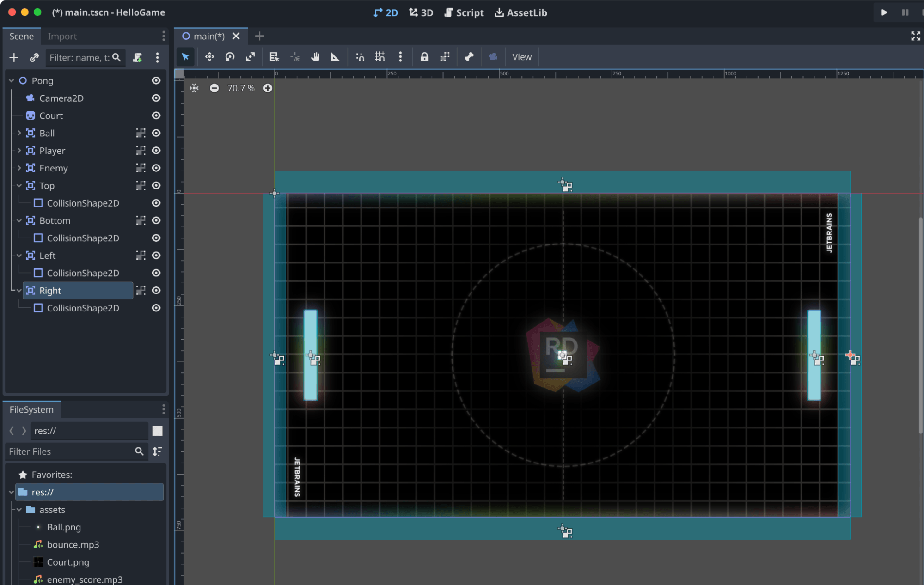Open the skeleton bone options icon
Screen dimensions: 924x585
tap(469, 57)
